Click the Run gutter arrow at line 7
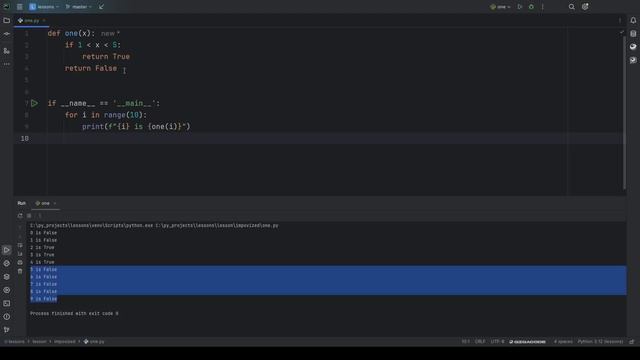The height and width of the screenshot is (360, 640). point(34,104)
